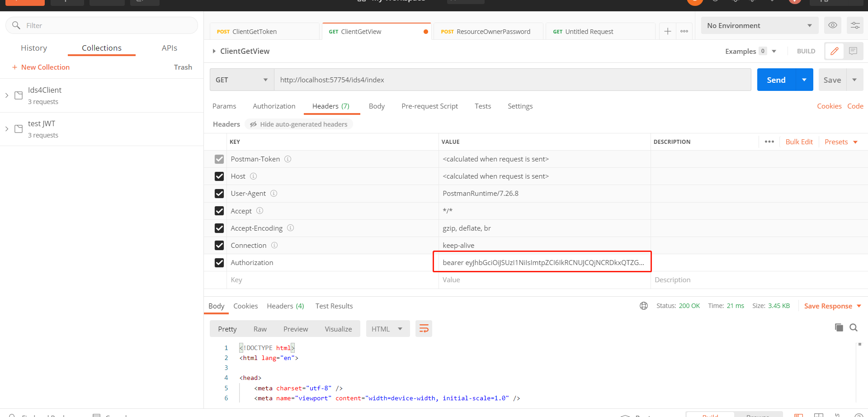
Task: Click the orange unsaved dot on ClientGetView tab
Action: [x=425, y=32]
